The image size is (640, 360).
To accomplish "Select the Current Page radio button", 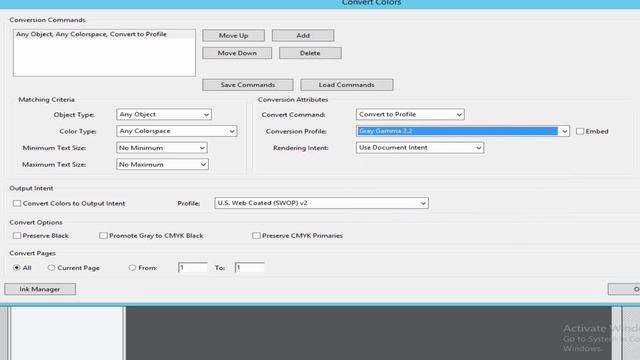I will [x=51, y=268].
